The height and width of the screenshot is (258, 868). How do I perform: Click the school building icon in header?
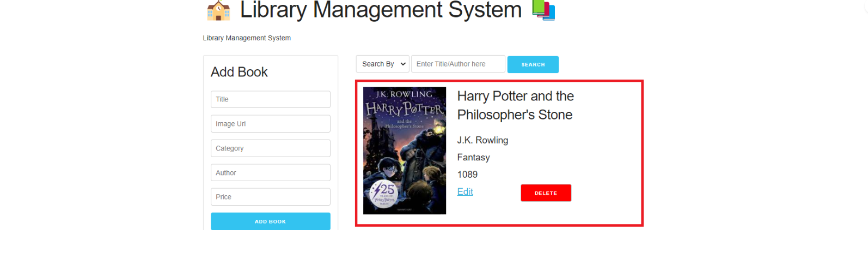pos(218,10)
